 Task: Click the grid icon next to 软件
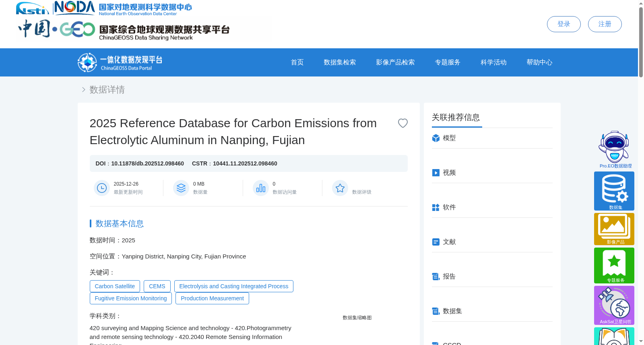pyautogui.click(x=436, y=207)
